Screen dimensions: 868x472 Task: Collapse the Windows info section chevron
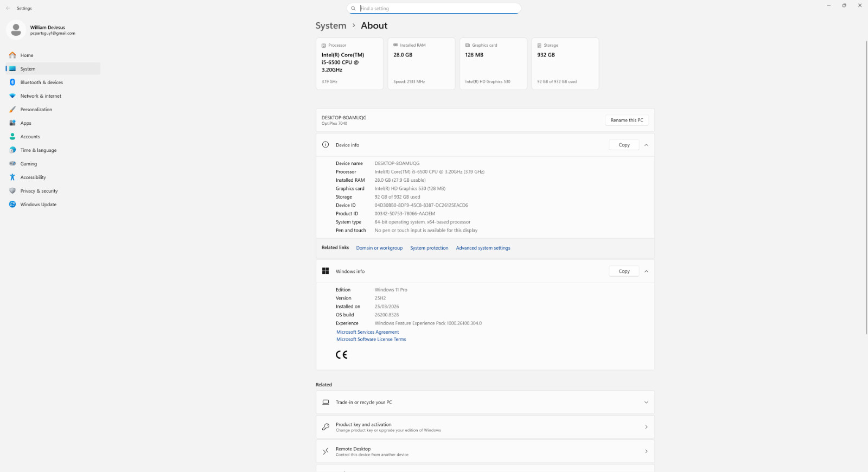646,271
